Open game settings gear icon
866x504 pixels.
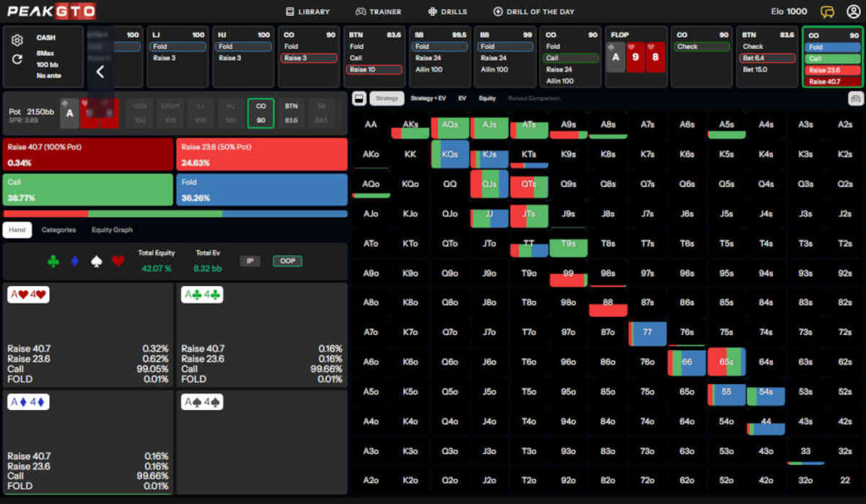click(x=17, y=41)
